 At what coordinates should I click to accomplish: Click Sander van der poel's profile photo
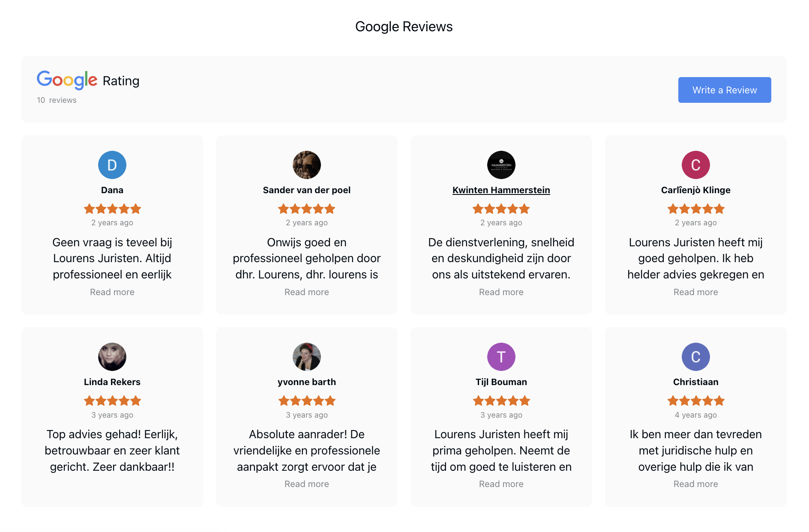click(307, 165)
